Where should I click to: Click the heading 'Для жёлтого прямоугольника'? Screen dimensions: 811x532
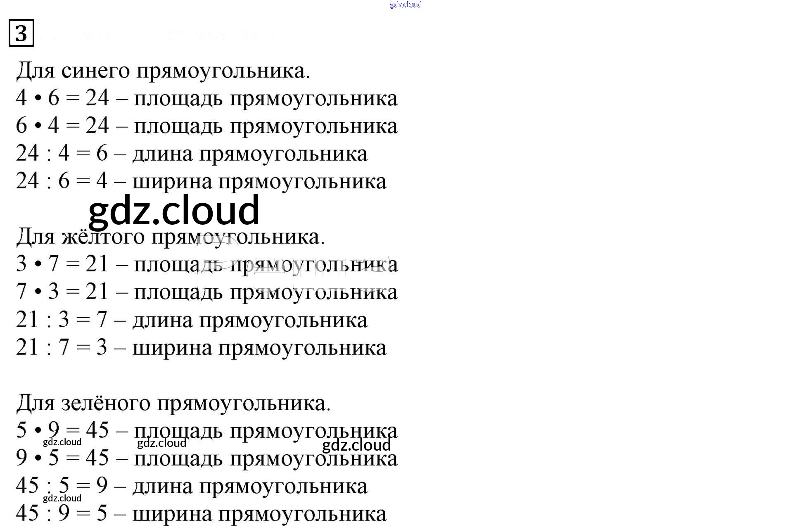coord(170,237)
